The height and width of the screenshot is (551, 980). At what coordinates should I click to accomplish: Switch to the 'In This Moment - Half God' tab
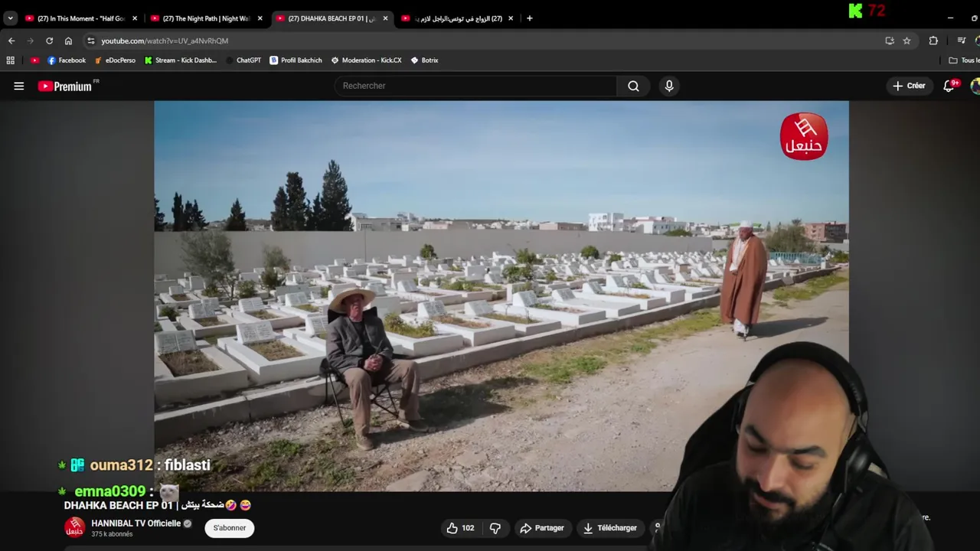click(x=80, y=18)
